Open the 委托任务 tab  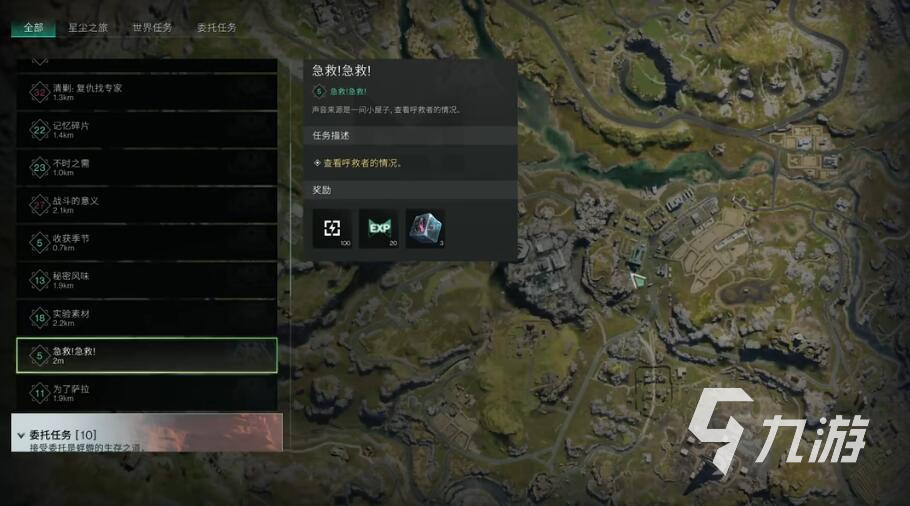point(216,27)
